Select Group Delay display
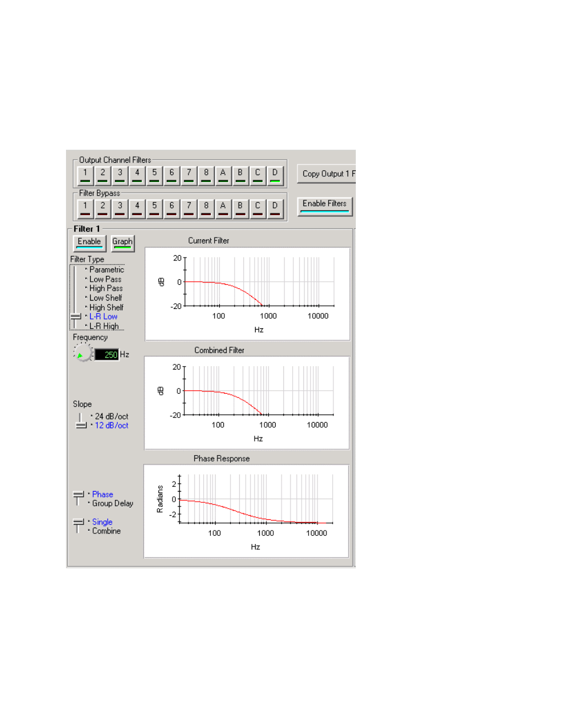The width and height of the screenshot is (562, 728). tap(113, 503)
